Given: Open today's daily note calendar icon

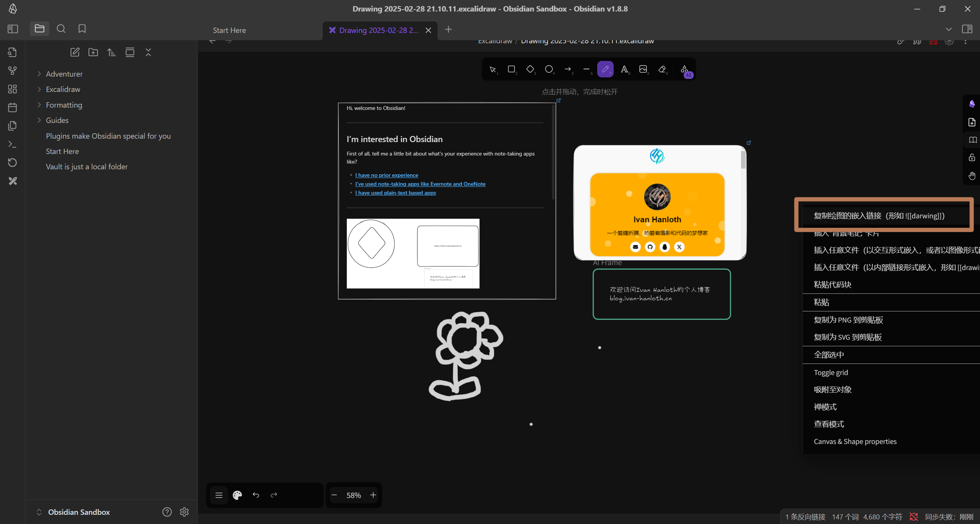Looking at the screenshot, I should (12, 108).
